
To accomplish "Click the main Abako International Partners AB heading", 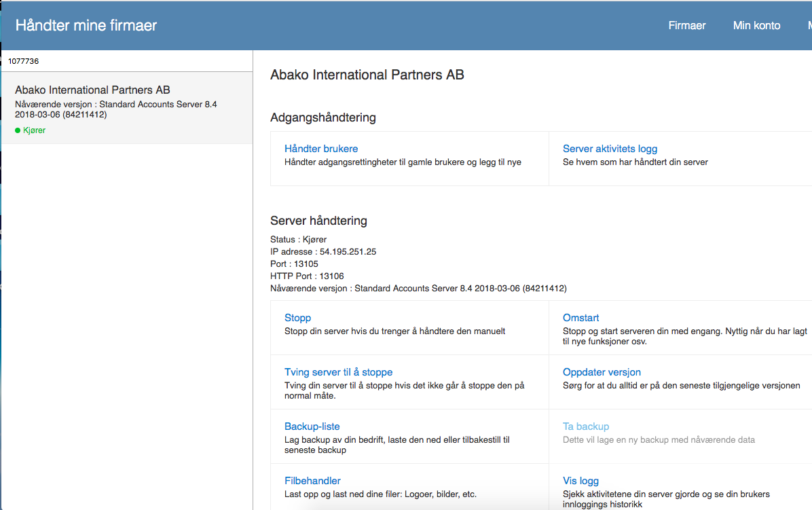I will (x=367, y=75).
